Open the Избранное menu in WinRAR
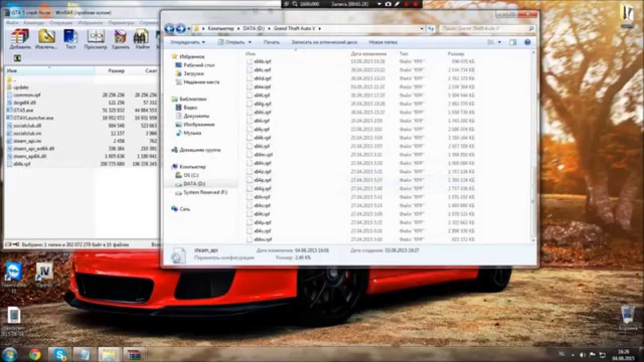The width and height of the screenshot is (644, 362). [x=91, y=23]
